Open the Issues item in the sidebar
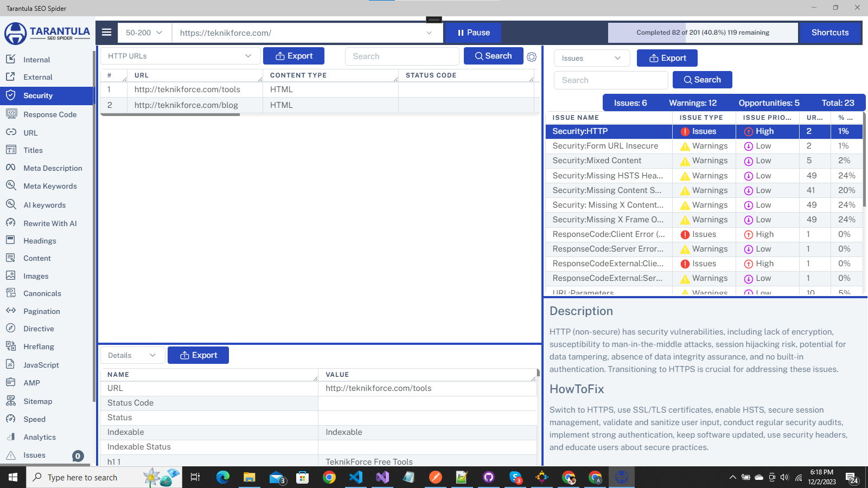 [x=47, y=455]
